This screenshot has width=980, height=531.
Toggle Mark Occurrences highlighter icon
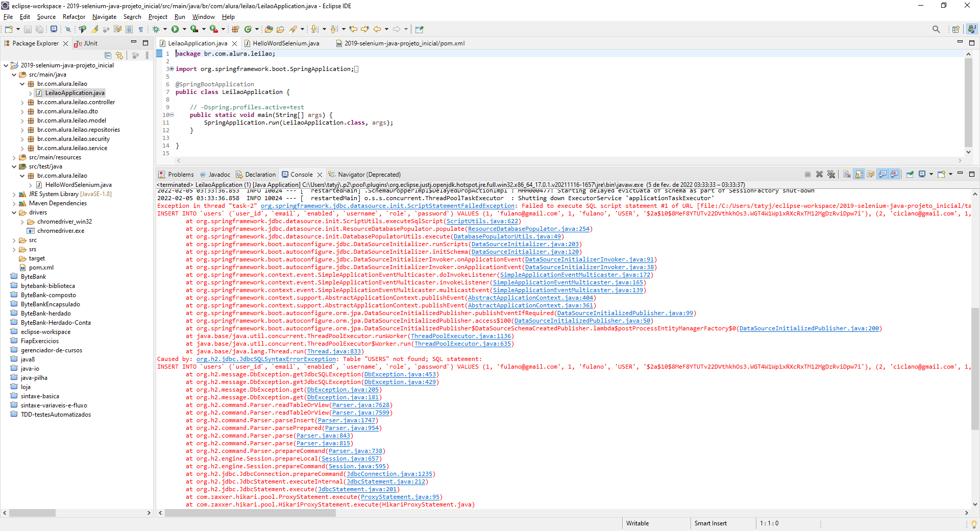94,29
